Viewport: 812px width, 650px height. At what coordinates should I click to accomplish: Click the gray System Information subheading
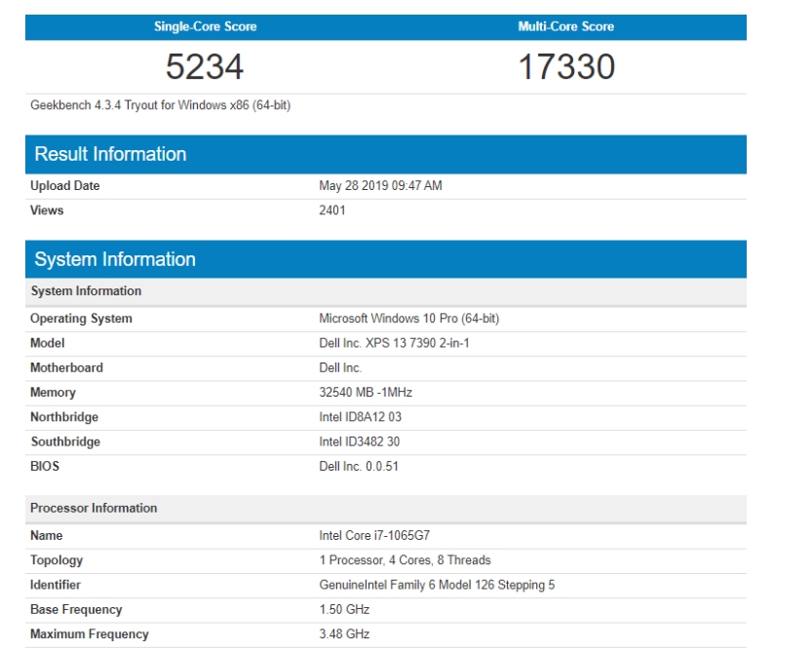(86, 291)
